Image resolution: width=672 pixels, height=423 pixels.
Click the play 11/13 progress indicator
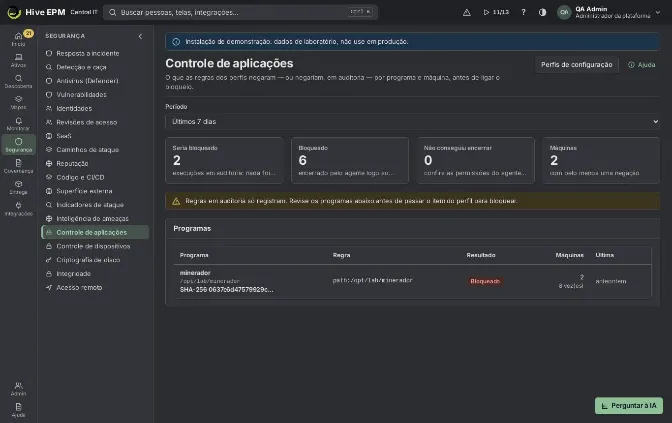point(496,12)
